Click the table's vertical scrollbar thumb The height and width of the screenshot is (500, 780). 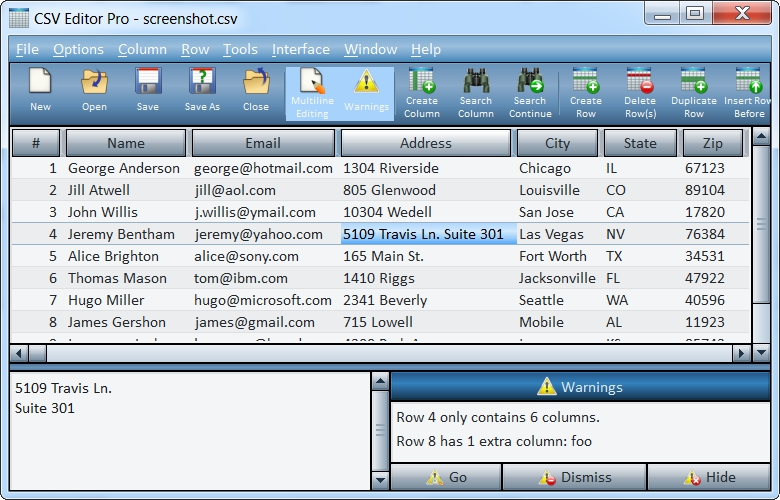pyautogui.click(x=761, y=224)
